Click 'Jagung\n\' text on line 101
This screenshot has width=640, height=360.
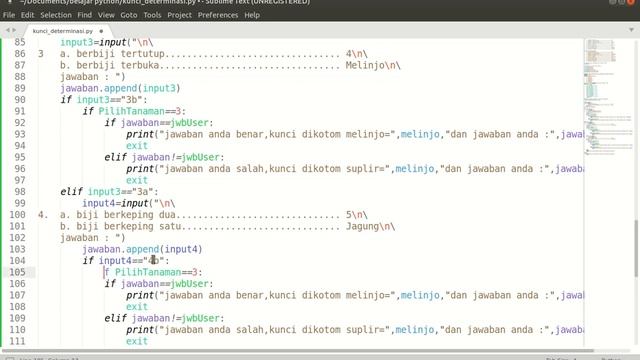[370, 226]
